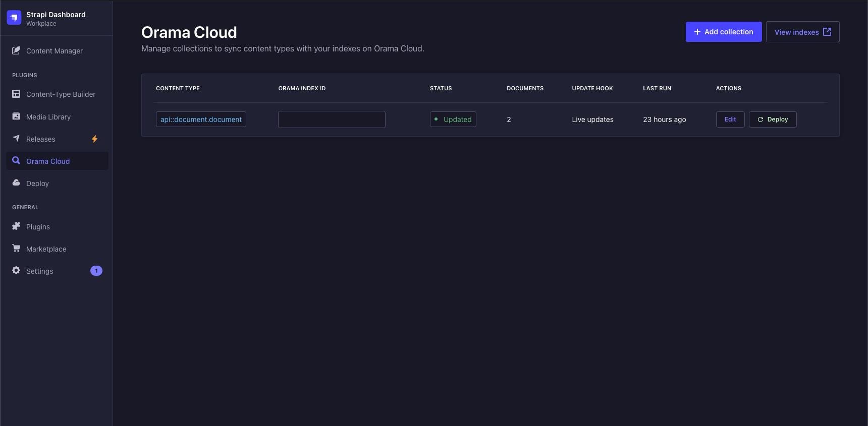This screenshot has width=868, height=426.
Task: Click the Updated status badge
Action: point(453,119)
